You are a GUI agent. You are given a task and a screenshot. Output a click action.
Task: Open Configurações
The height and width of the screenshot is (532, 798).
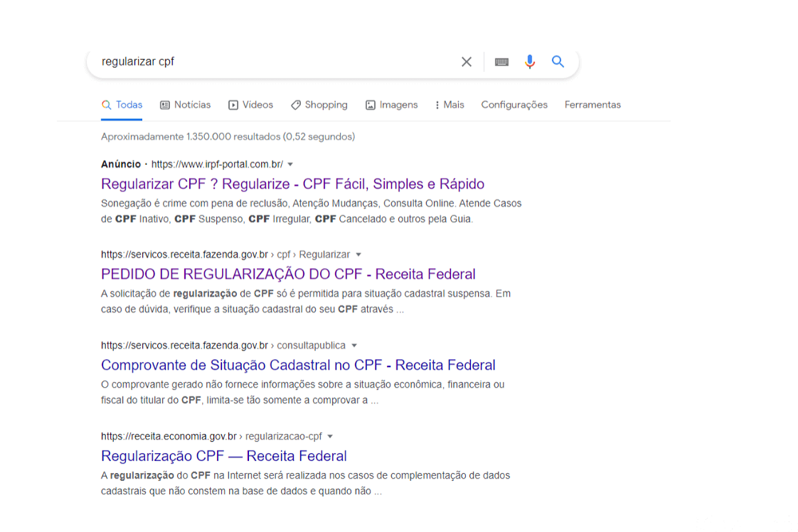[514, 104]
